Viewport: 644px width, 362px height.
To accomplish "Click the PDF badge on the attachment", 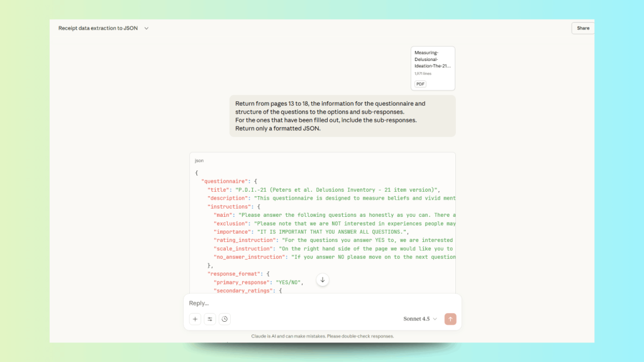I will tap(421, 84).
